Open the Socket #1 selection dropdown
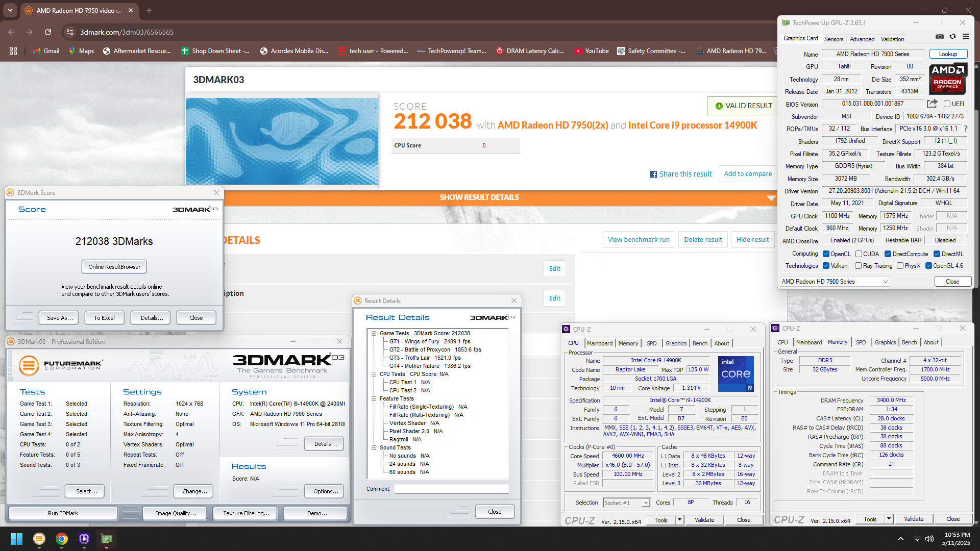This screenshot has height=551, width=980. (626, 503)
